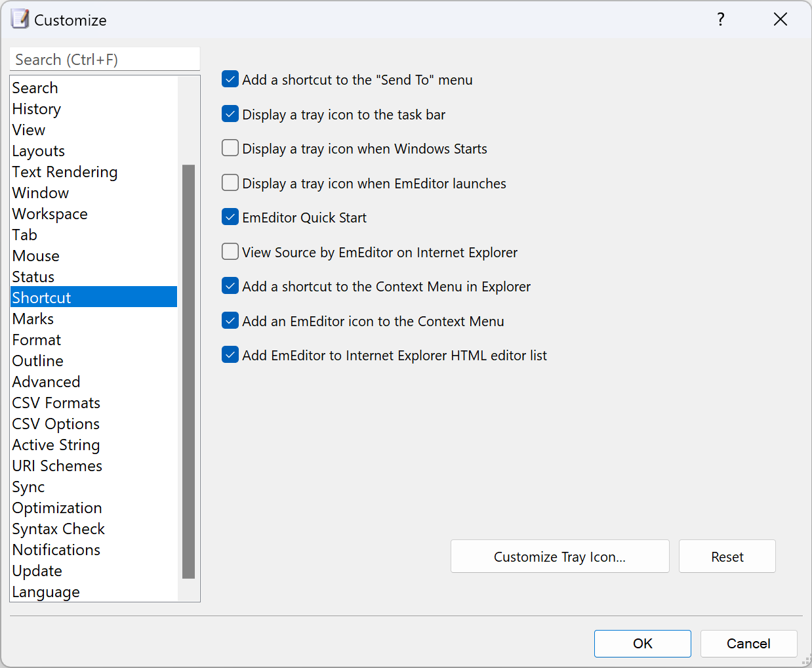The width and height of the screenshot is (812, 668).
Task: Select the Search category
Action: point(94,87)
